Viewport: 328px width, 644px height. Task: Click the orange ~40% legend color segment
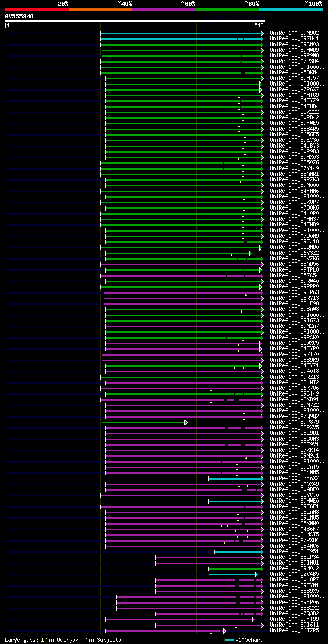[100, 9]
